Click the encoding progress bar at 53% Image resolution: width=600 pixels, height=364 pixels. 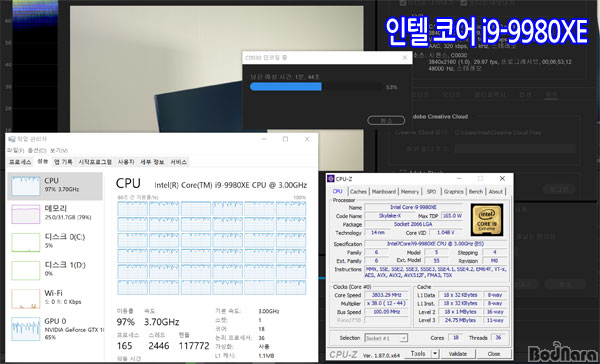coord(316,87)
